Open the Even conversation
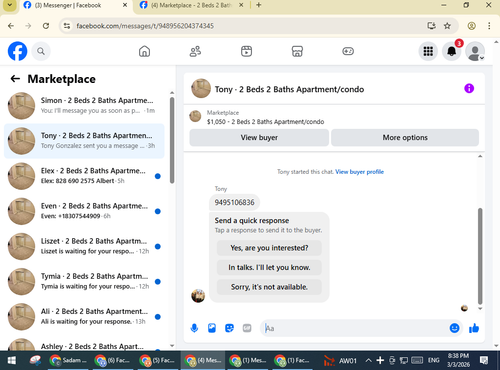500x370 pixels. pyautogui.click(x=84, y=211)
